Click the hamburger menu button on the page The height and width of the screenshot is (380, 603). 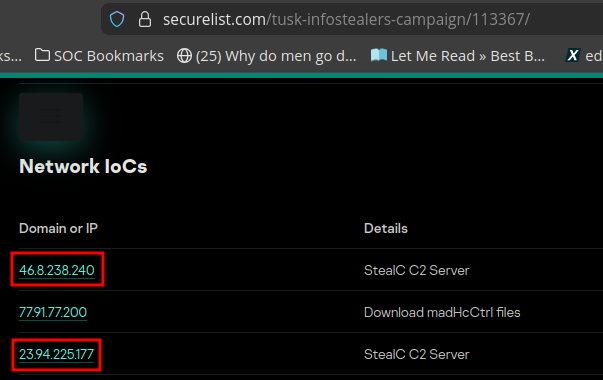point(51,117)
